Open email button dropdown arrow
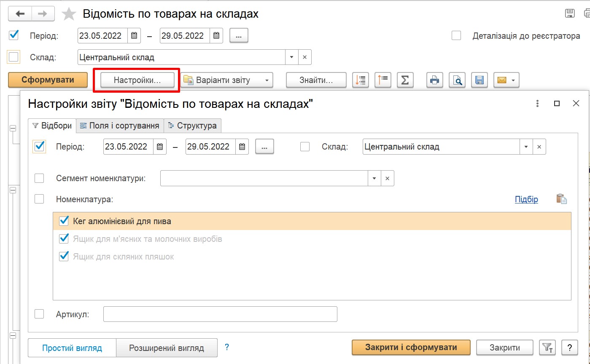 [514, 80]
